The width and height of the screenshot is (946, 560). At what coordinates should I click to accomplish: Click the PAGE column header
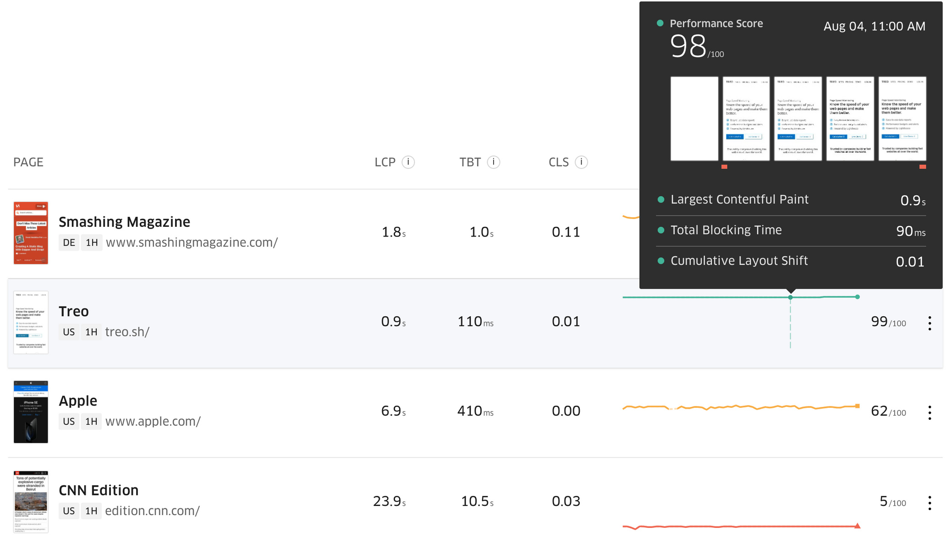[x=28, y=162]
